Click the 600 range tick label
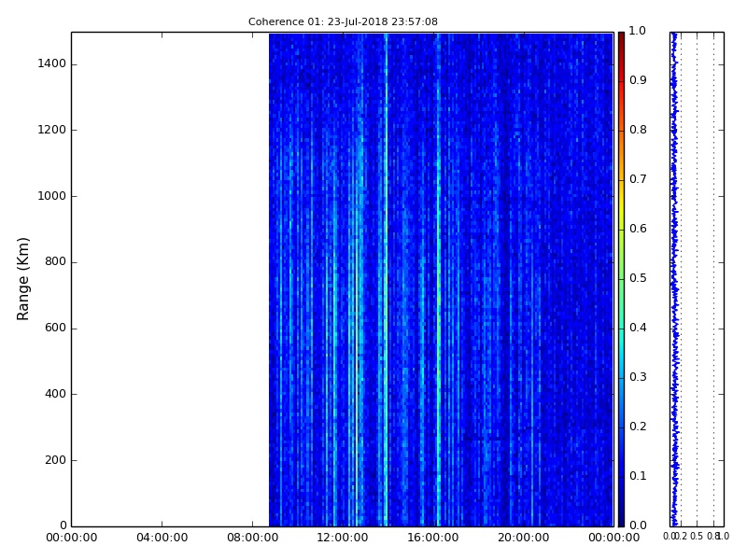The height and width of the screenshot is (560, 747). pyautogui.click(x=55, y=329)
